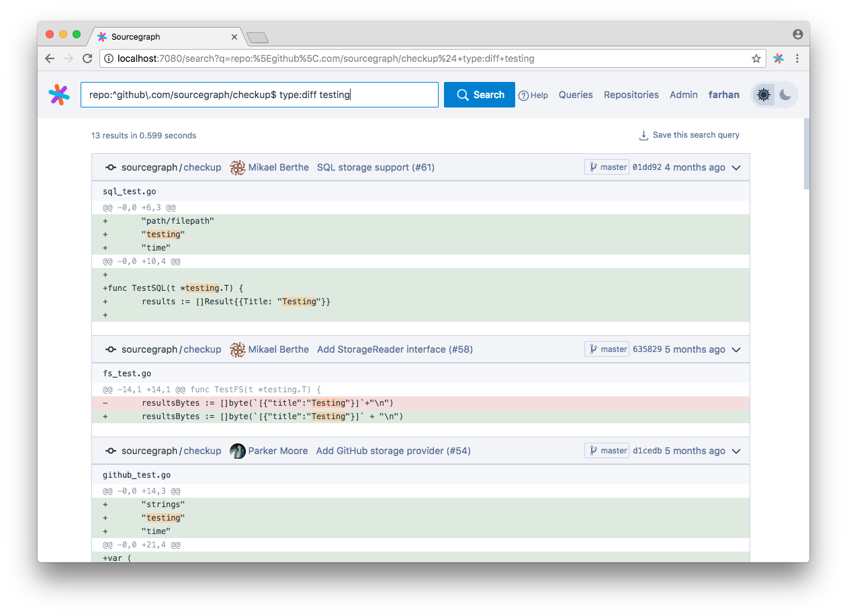
Task: Click Mikael Berthe's avatar on SQL storage result
Action: [238, 167]
